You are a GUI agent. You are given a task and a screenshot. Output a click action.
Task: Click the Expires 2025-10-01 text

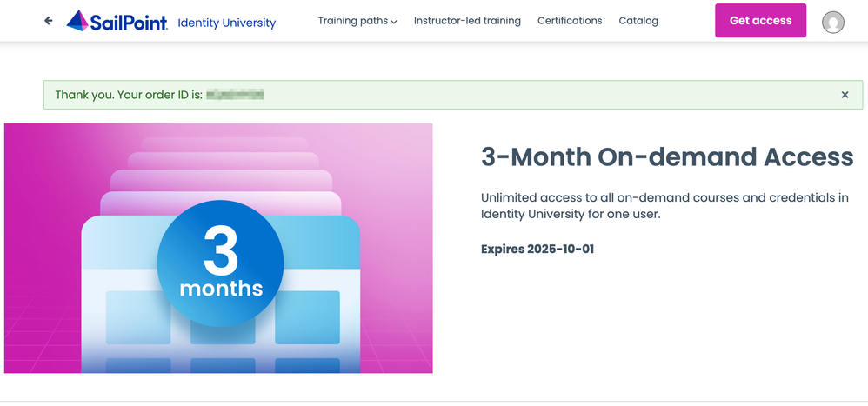(537, 250)
